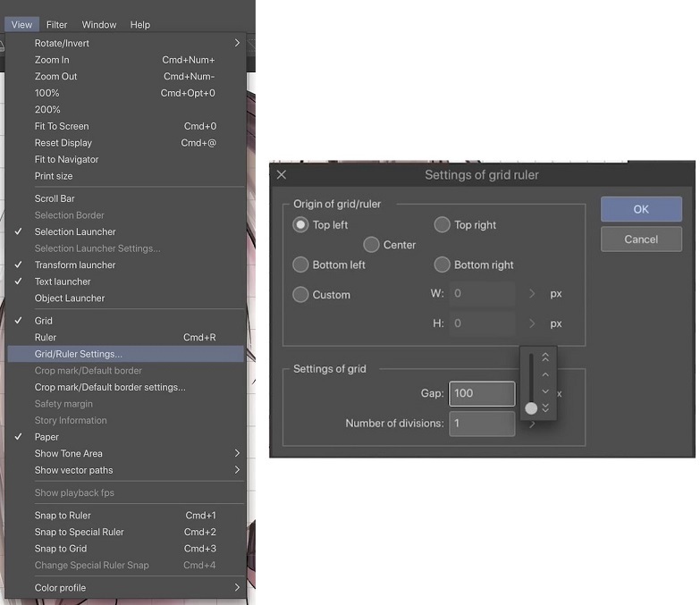Select 100% zoom menu item
Screen dimensions: 700x605
(x=126, y=93)
